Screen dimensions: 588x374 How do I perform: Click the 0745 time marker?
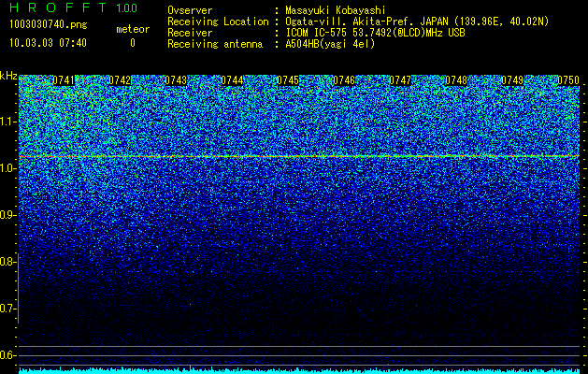[288, 80]
